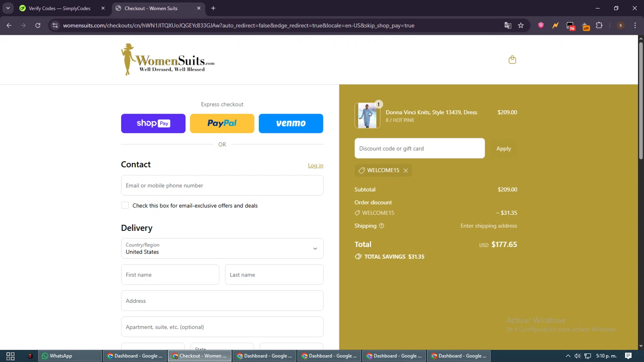Focus the Discount code or gift card field
644x362 pixels.
point(419,148)
